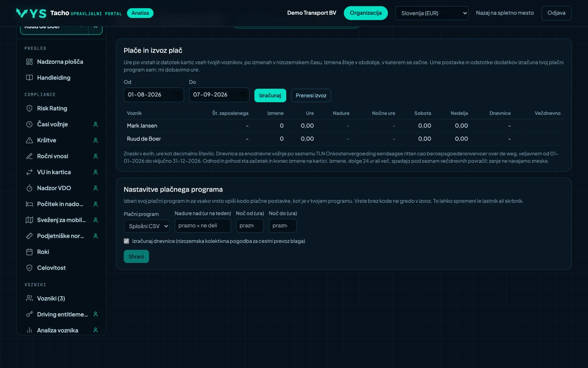
Task: Click the Nočne ure column header
Action: [x=384, y=113]
